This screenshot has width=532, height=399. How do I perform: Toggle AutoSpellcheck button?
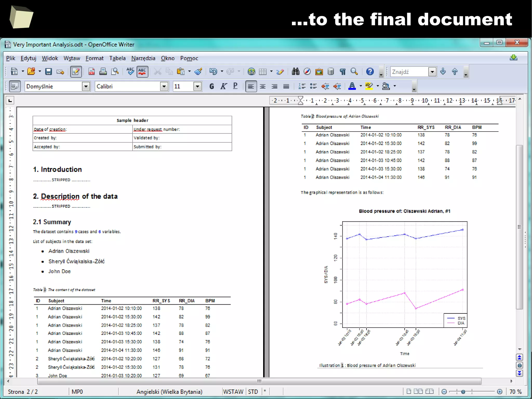(x=142, y=71)
